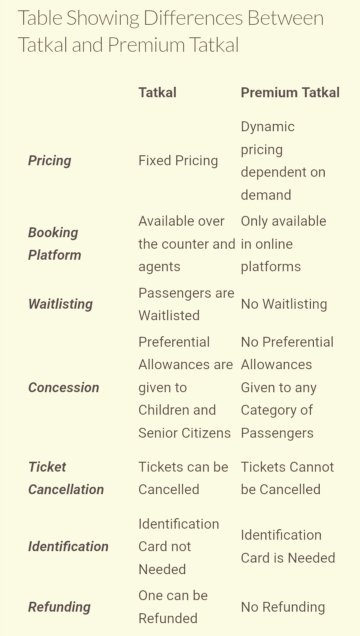Click the Dynamic pricing dependent on demand cell
The image size is (360, 636).
(x=283, y=161)
